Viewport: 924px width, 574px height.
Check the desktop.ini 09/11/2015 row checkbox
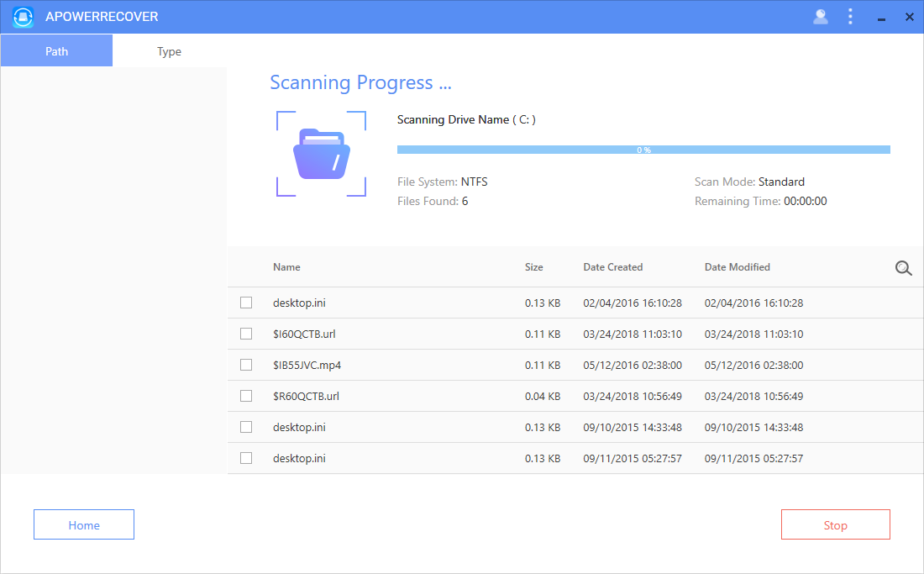[246, 458]
